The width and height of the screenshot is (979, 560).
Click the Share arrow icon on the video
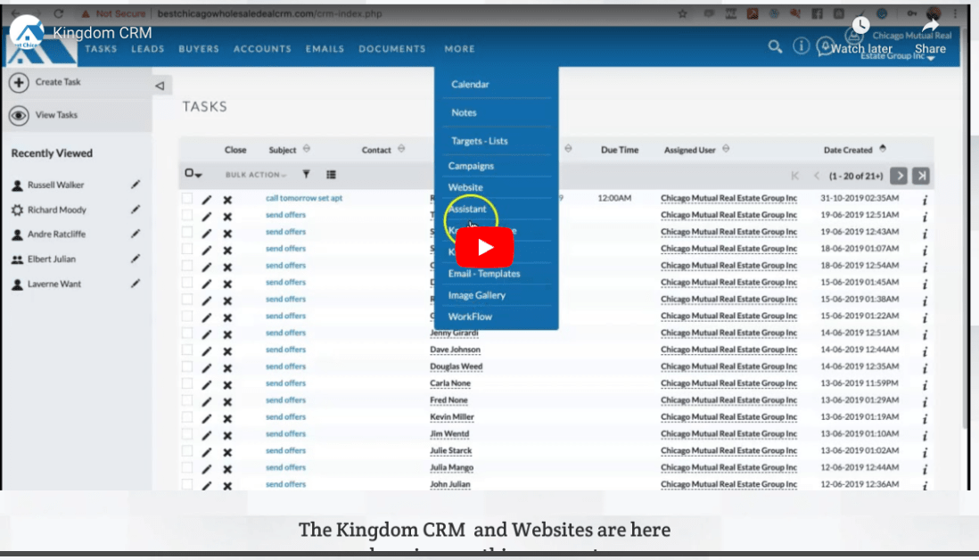[930, 25]
